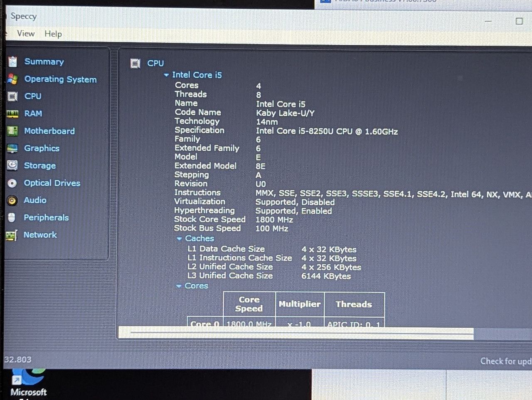
Task: Open the Storage section
Action: (x=40, y=166)
